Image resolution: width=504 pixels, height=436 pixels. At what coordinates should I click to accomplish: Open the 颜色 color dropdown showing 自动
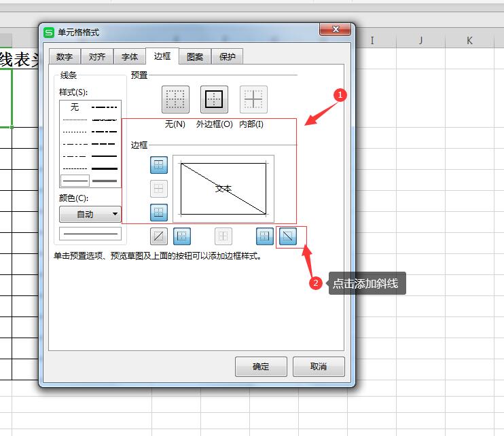point(90,215)
